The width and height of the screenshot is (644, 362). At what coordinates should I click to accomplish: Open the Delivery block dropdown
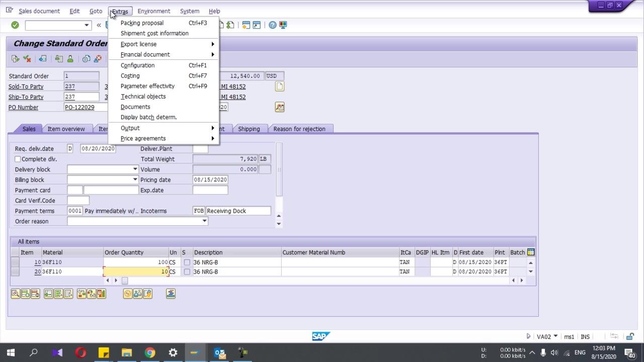[135, 169]
